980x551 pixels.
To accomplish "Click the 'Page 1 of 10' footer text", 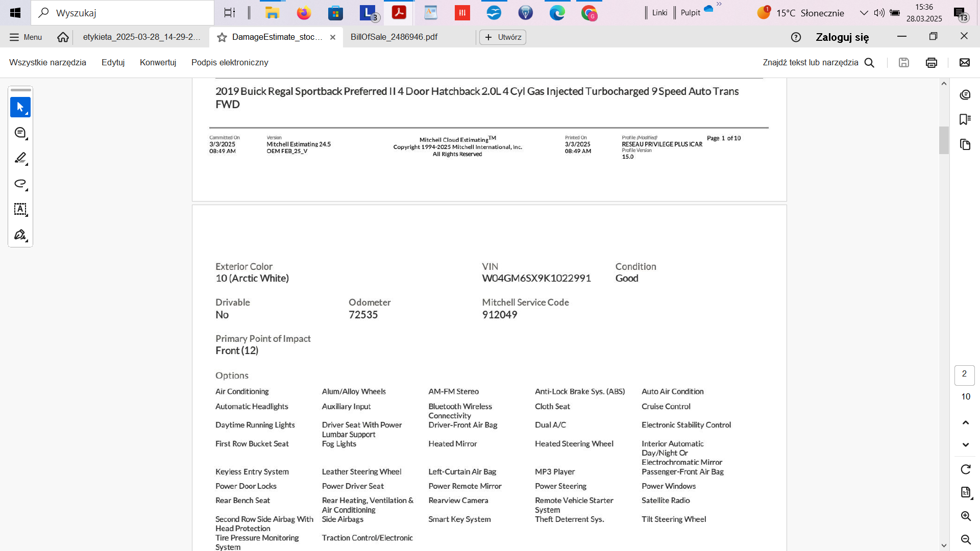I will pos(724,138).
